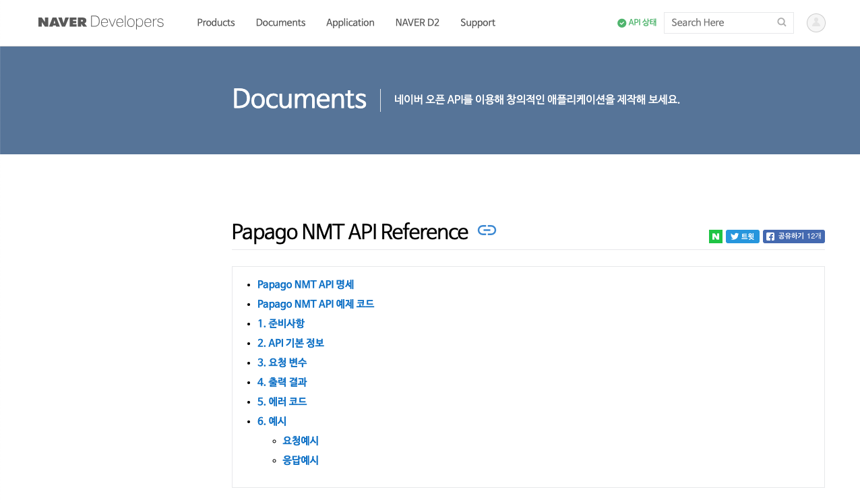Open the Support menu
Screen dimensions: 860x504
[x=478, y=22]
